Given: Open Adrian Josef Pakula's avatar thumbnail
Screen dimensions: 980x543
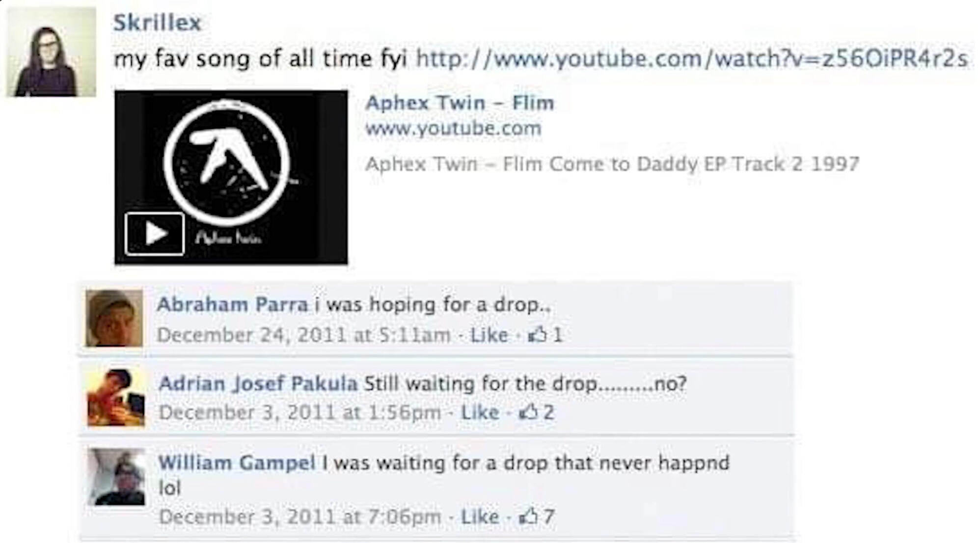Looking at the screenshot, I should 116,398.
